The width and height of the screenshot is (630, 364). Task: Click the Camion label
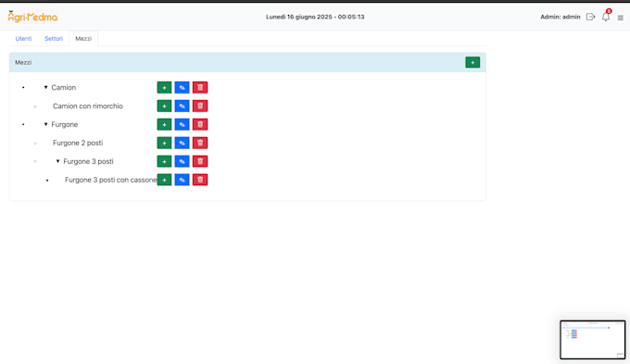[x=64, y=88]
